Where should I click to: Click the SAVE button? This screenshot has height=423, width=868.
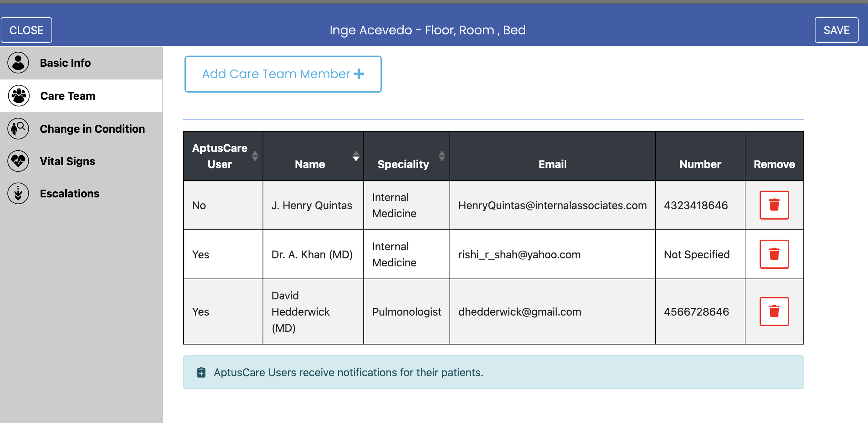[x=836, y=30]
